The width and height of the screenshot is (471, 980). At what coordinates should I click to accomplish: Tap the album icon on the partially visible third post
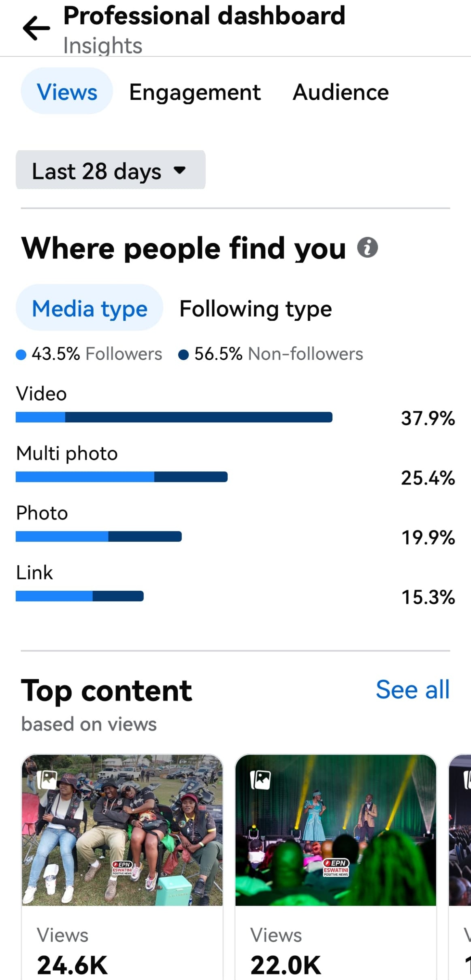pos(467,779)
